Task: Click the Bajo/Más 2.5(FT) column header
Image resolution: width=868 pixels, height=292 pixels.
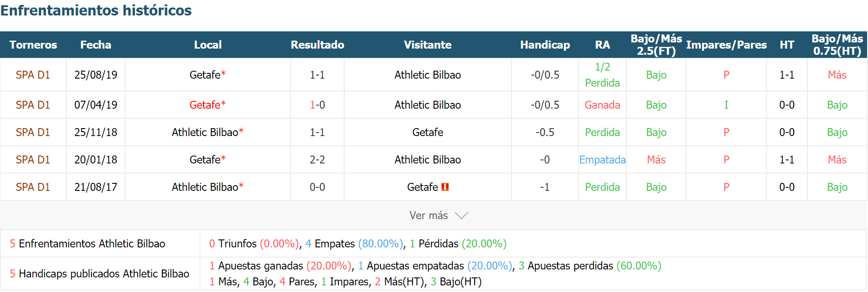Action: [656, 45]
